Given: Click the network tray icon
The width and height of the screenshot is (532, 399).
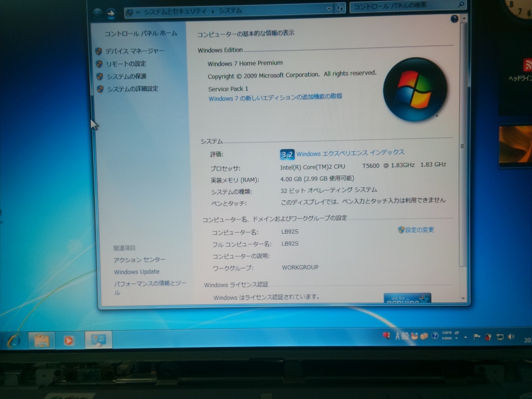Looking at the screenshot, I should pos(500,337).
